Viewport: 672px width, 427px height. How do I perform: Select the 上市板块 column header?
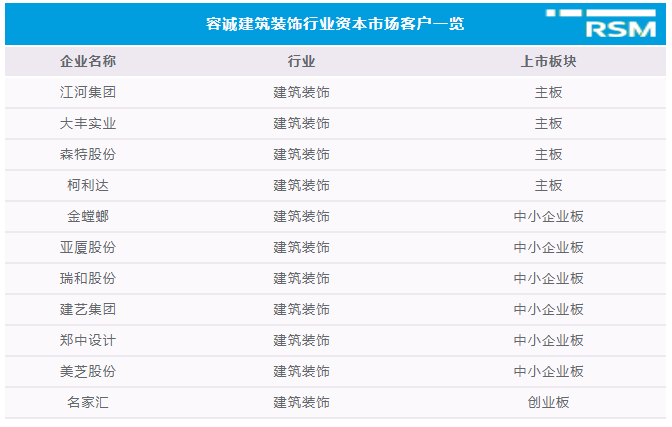point(548,62)
